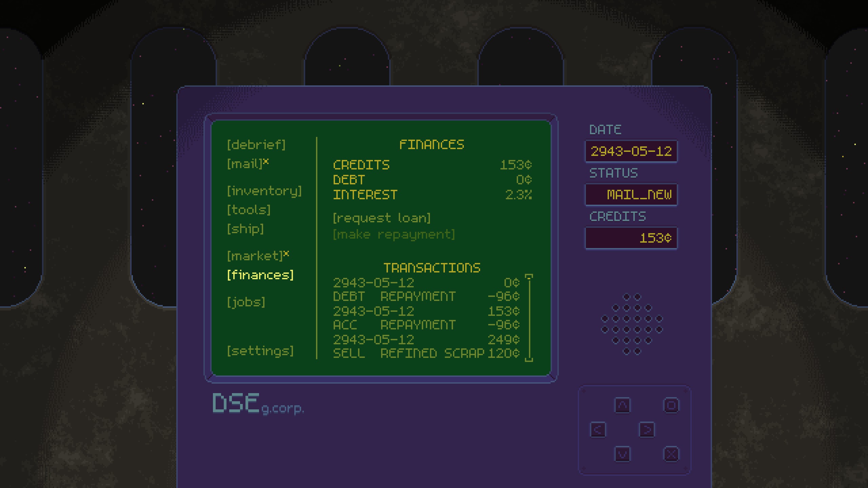Click the speaker grille dots
868x488 pixels.
632,324
